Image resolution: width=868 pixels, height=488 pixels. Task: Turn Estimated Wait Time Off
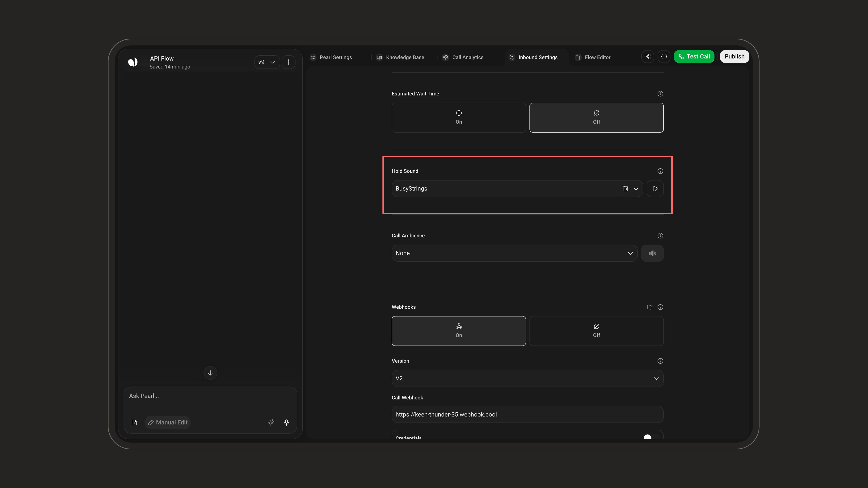tap(596, 118)
